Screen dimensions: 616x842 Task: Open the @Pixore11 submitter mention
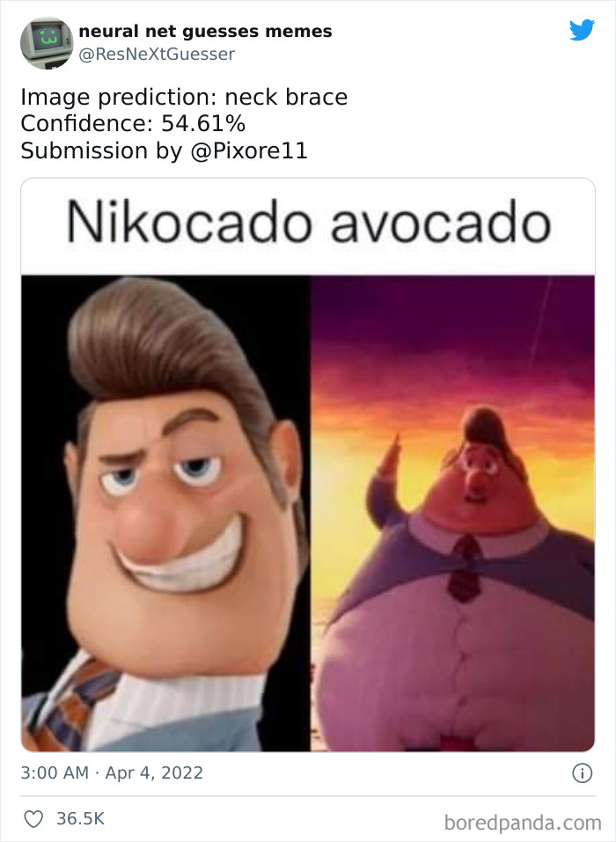click(249, 151)
